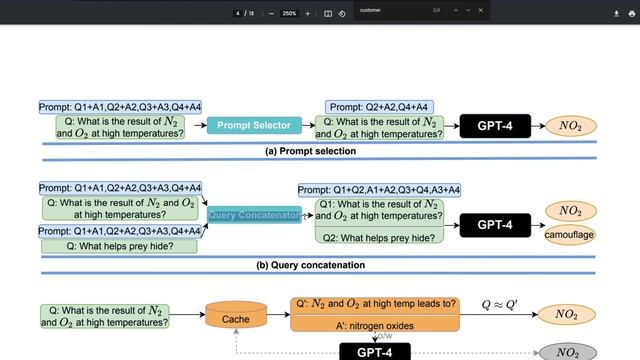This screenshot has height=360, width=640.
Task: Click the NO2 oval in the prompt selection row
Action: [x=571, y=126]
